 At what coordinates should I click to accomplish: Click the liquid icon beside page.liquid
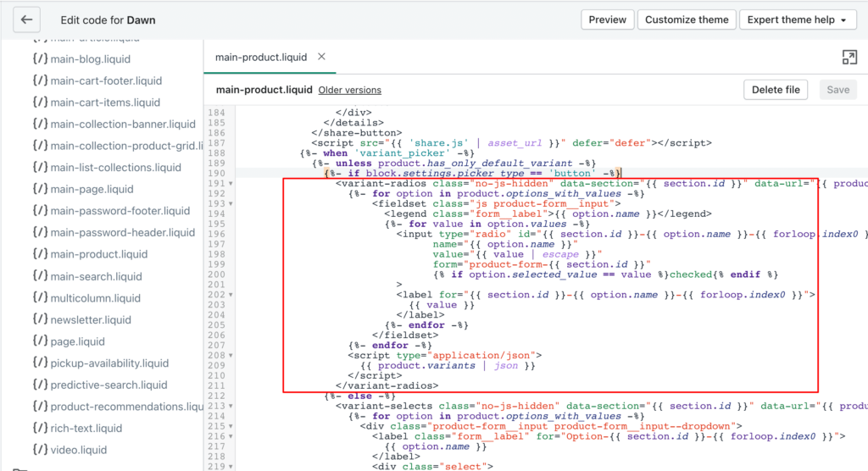40,341
